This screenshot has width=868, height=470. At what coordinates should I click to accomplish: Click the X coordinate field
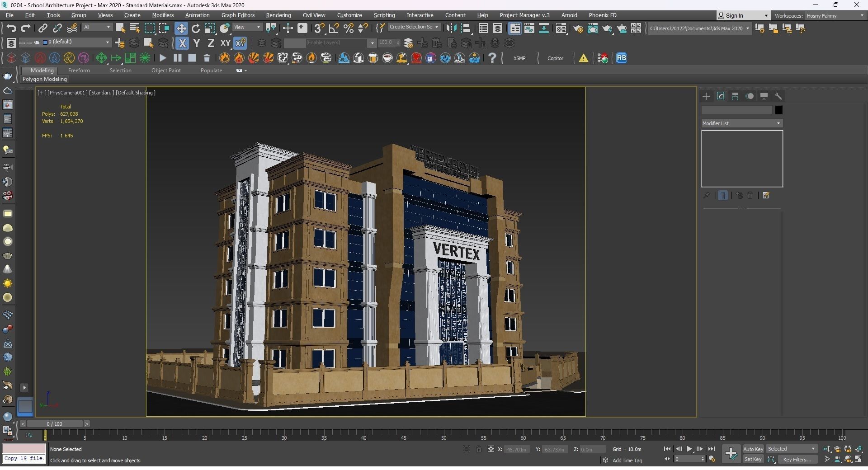(x=517, y=450)
